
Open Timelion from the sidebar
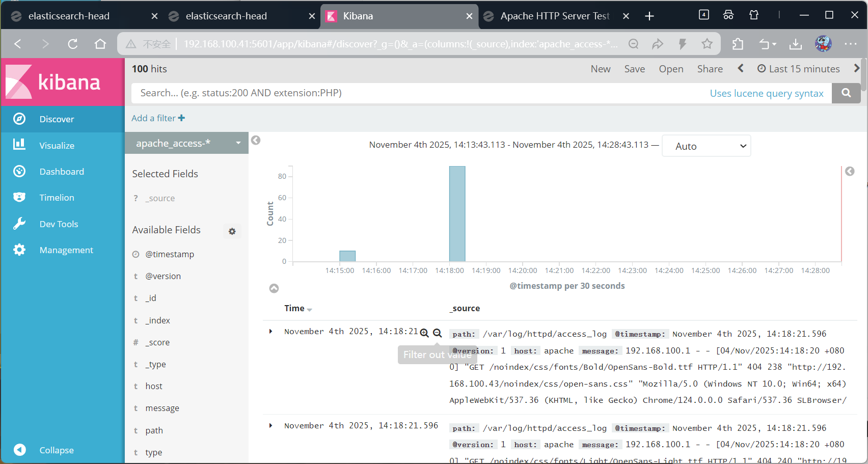(x=62, y=198)
